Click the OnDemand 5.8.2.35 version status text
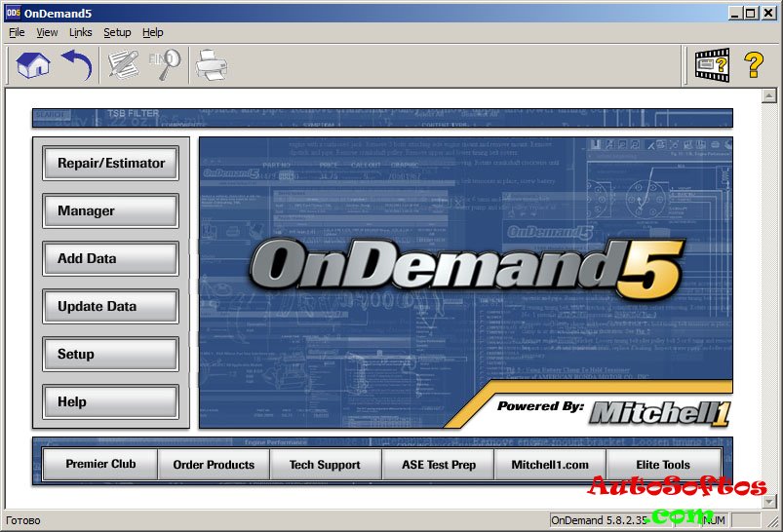Image resolution: width=783 pixels, height=532 pixels. [599, 520]
